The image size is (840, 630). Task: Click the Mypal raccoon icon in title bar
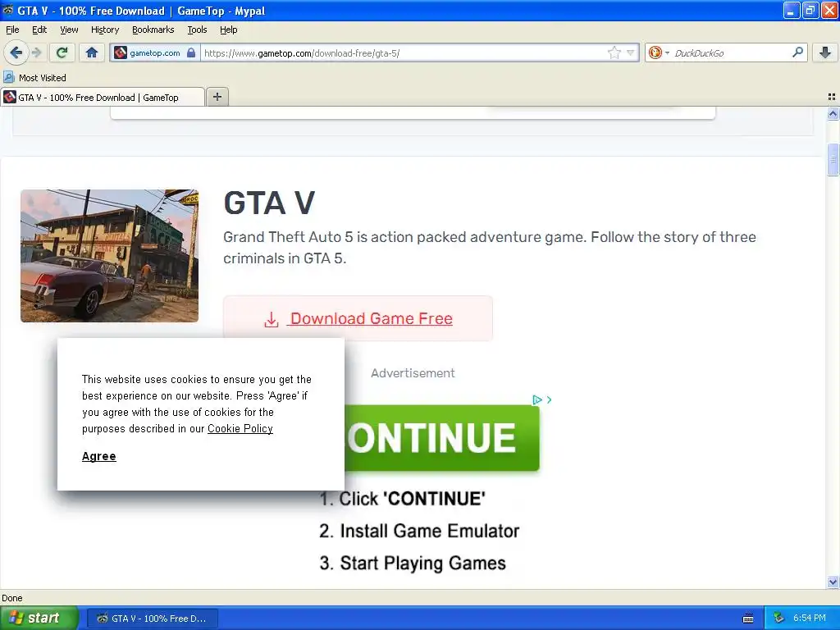[8, 10]
